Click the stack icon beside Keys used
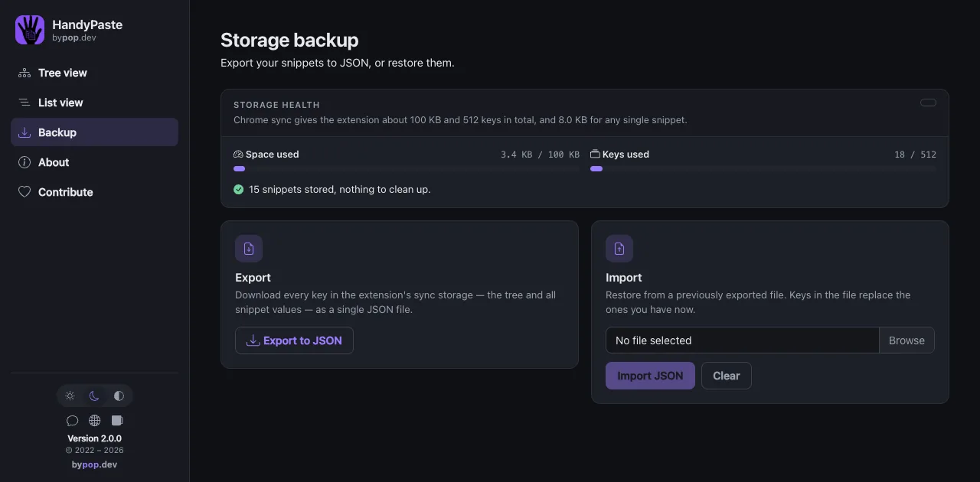980x482 pixels. pos(595,154)
